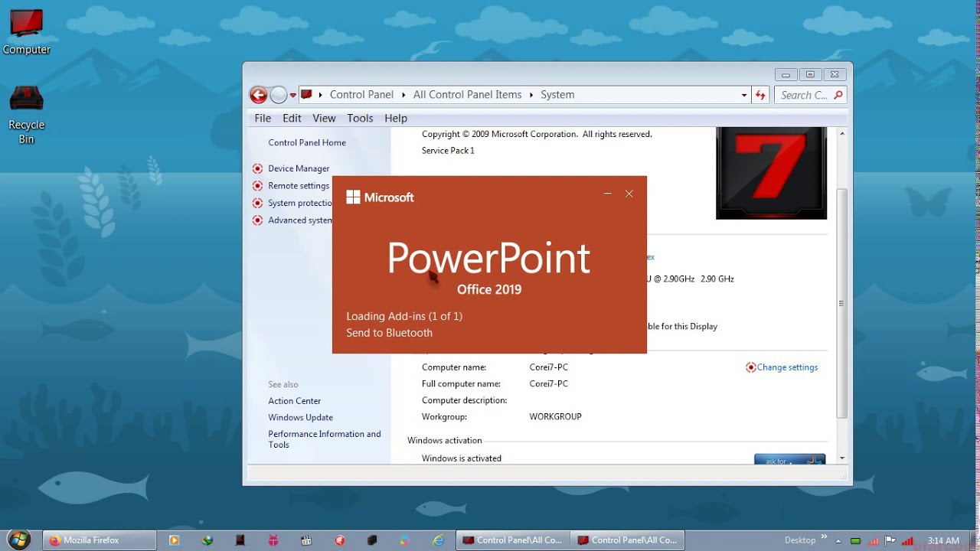Click the System protection shield icon

point(257,204)
